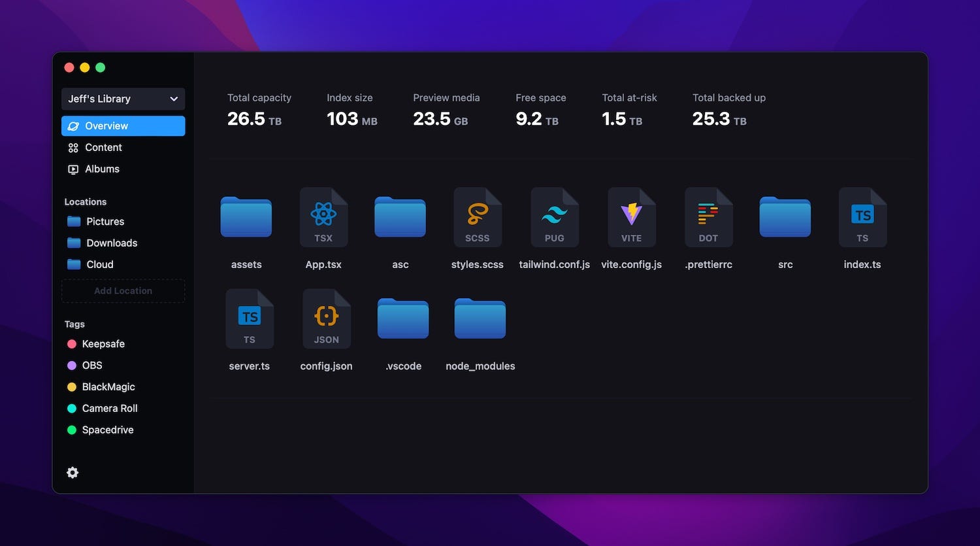980x546 pixels.
Task: Expand the Downloads location
Action: click(112, 243)
